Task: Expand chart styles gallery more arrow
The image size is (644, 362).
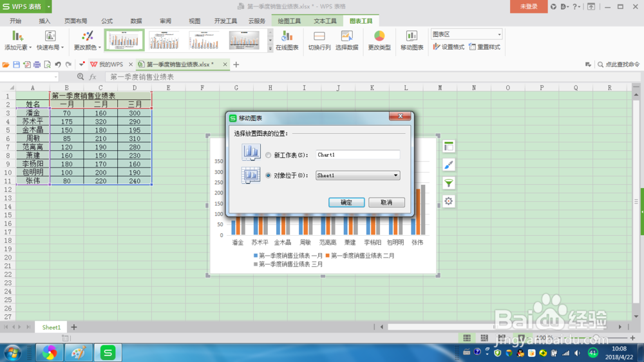Action: click(270, 48)
